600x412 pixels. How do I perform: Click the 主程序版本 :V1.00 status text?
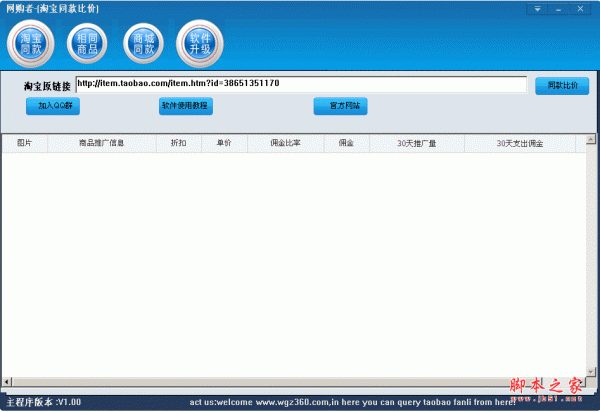[44, 402]
